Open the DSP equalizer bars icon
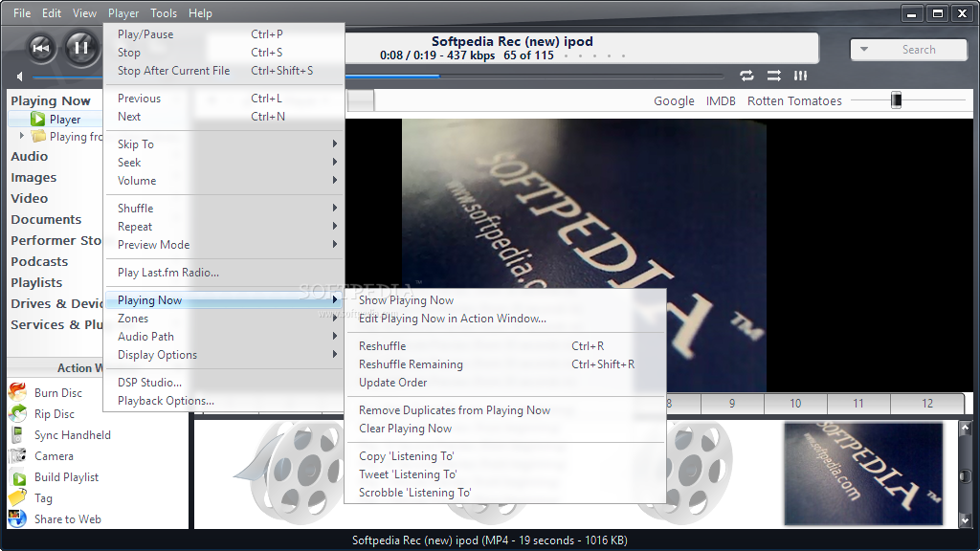The height and width of the screenshot is (551, 980). click(x=801, y=76)
